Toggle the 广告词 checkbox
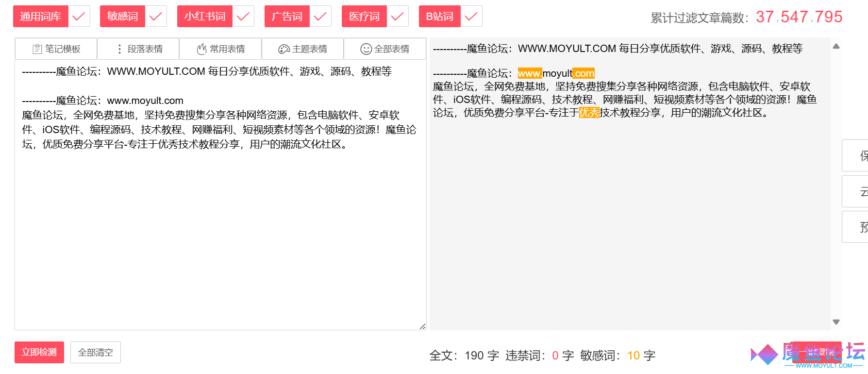 (x=320, y=17)
